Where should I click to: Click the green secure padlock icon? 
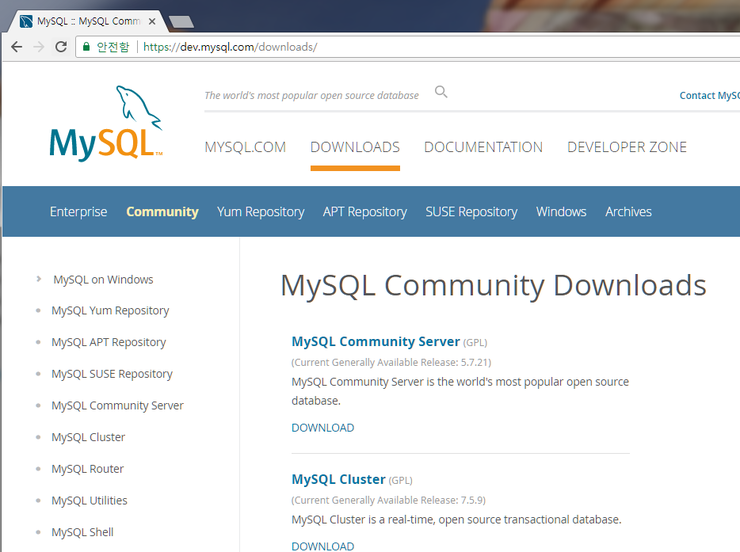tap(86, 46)
